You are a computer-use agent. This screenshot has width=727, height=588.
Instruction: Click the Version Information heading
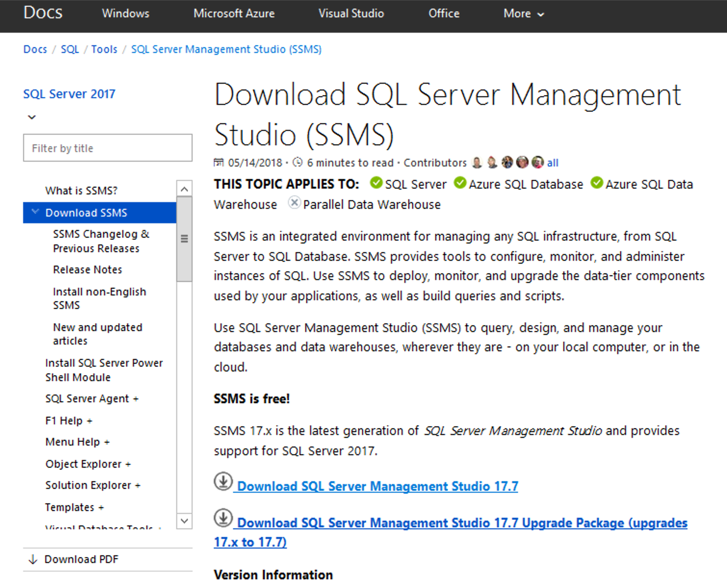coord(273,575)
